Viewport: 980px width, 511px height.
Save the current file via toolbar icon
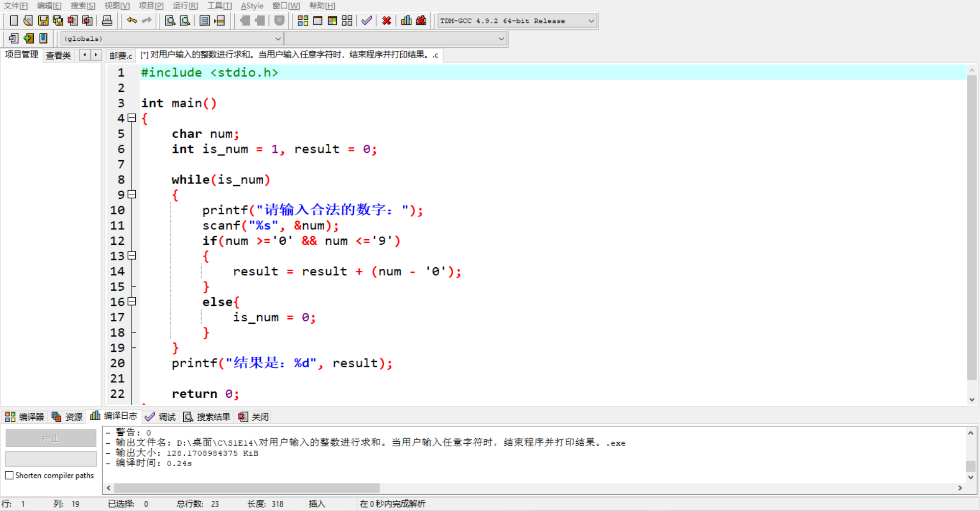coord(43,20)
